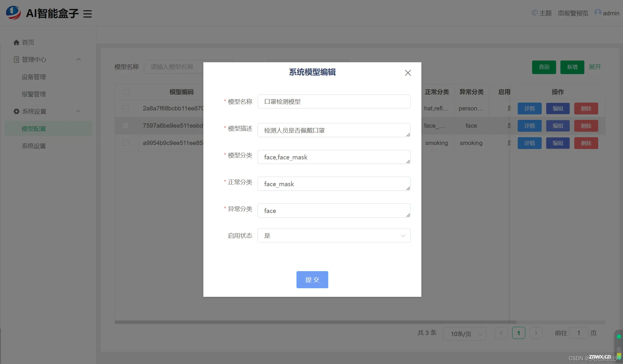Click 编辑 for the hat,refl… row

(x=558, y=109)
